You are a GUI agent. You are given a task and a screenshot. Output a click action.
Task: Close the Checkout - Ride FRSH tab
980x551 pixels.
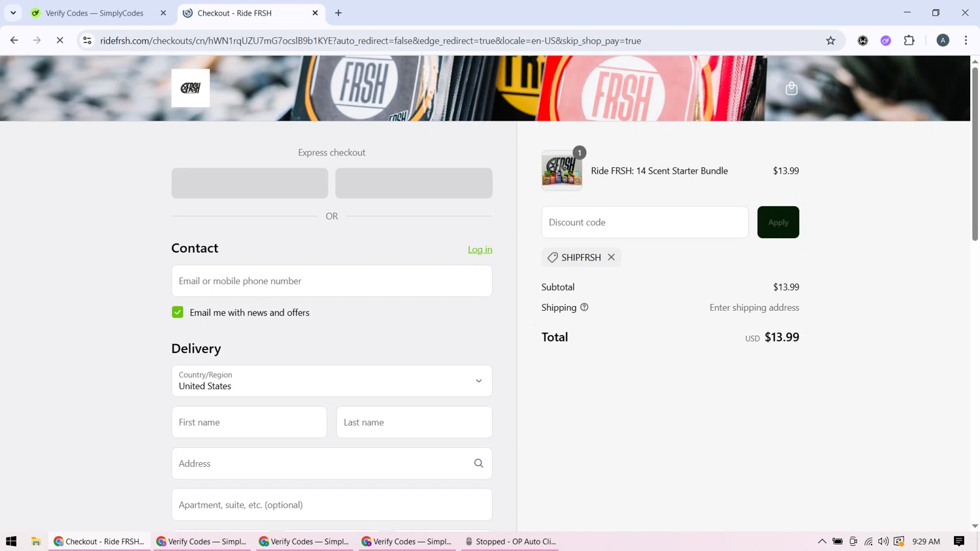316,13
